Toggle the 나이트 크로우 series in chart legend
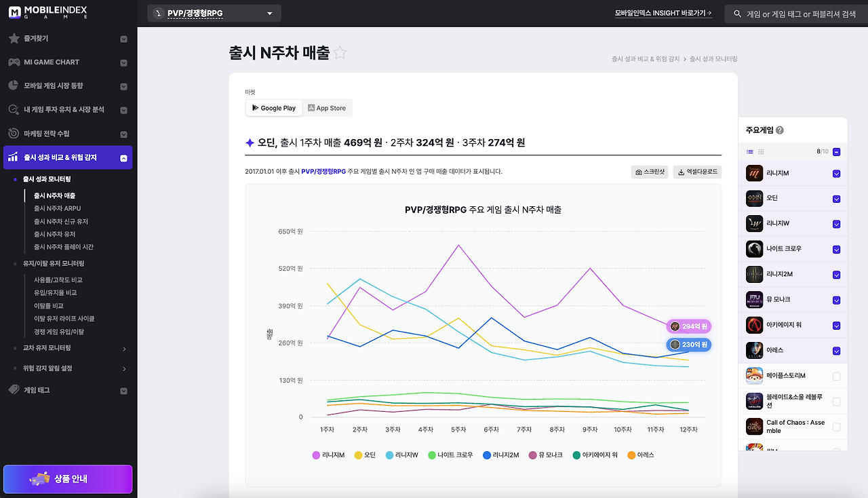 click(x=450, y=455)
